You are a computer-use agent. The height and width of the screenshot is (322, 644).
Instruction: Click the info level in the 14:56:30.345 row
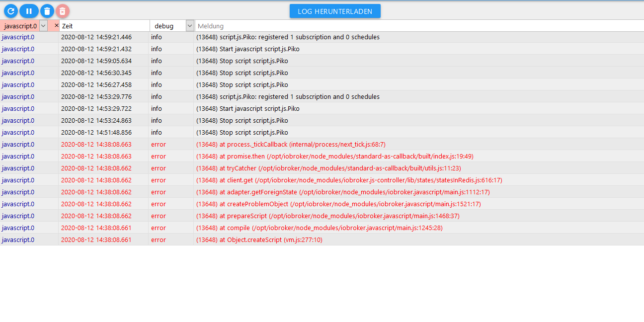(x=157, y=73)
